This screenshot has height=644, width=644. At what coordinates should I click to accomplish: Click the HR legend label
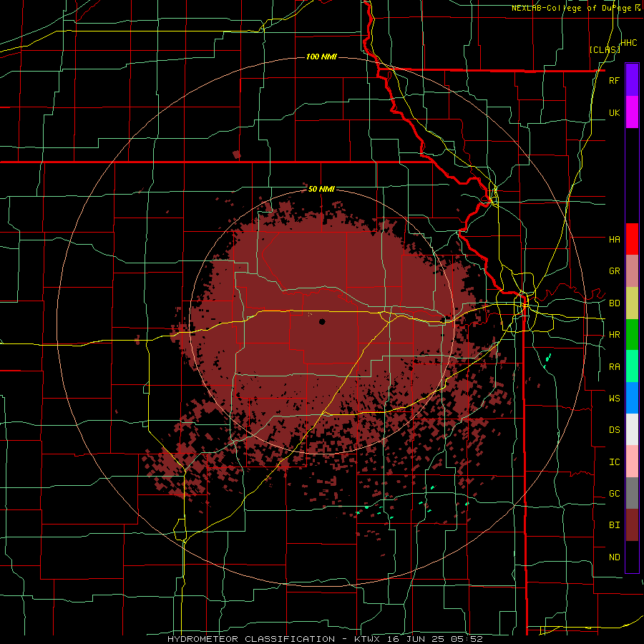point(614,335)
